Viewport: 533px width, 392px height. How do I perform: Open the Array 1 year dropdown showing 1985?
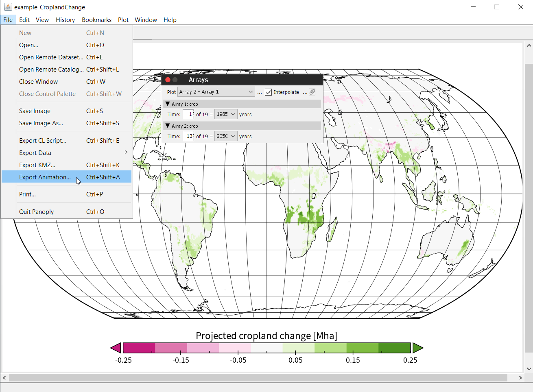tap(226, 114)
